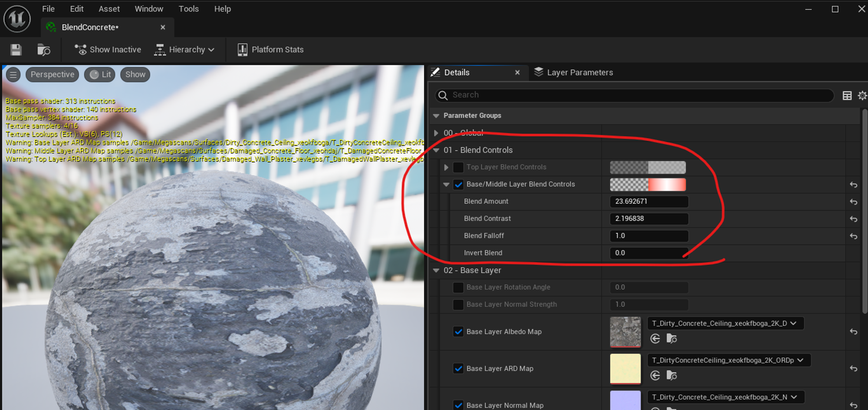Open the T_DirtyConcreteCeiling_xeokfboga_2K_ORDp dropdown

click(729, 360)
